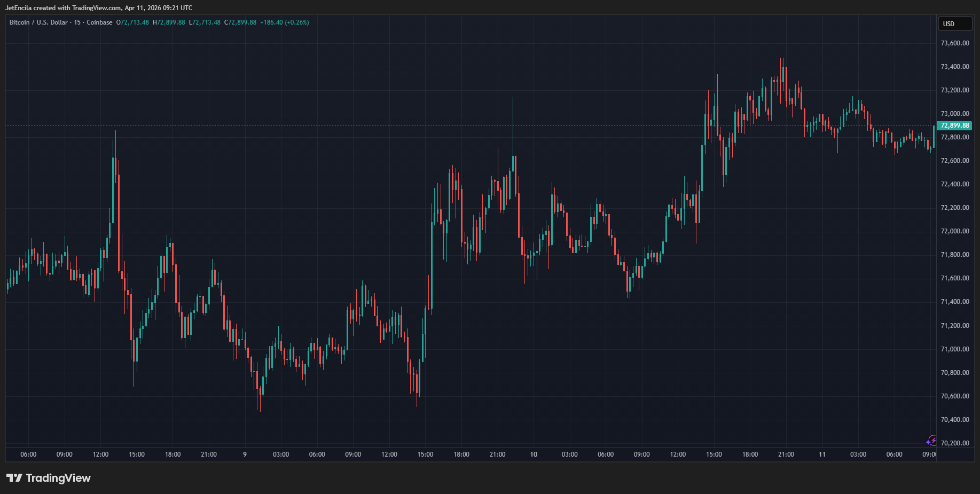Click the date label 11 on the time axis

coord(822,454)
